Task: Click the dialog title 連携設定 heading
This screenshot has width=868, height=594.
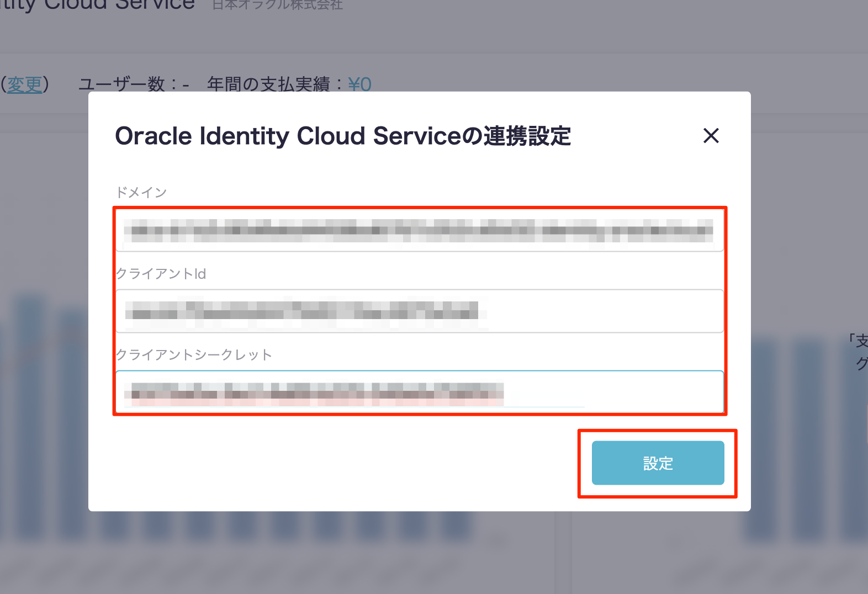Action: [x=342, y=136]
